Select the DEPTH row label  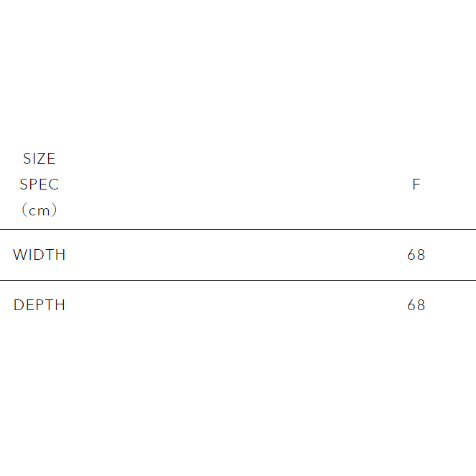[39, 305]
